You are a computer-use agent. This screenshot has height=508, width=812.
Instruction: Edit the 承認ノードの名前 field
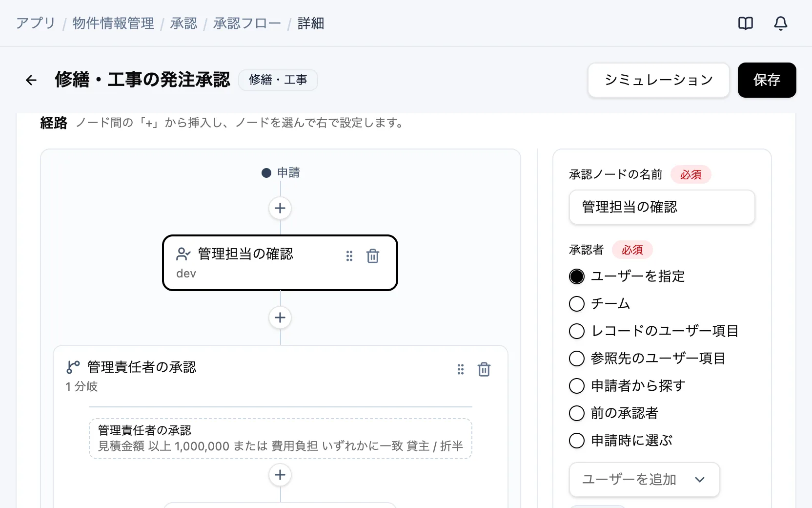click(662, 207)
